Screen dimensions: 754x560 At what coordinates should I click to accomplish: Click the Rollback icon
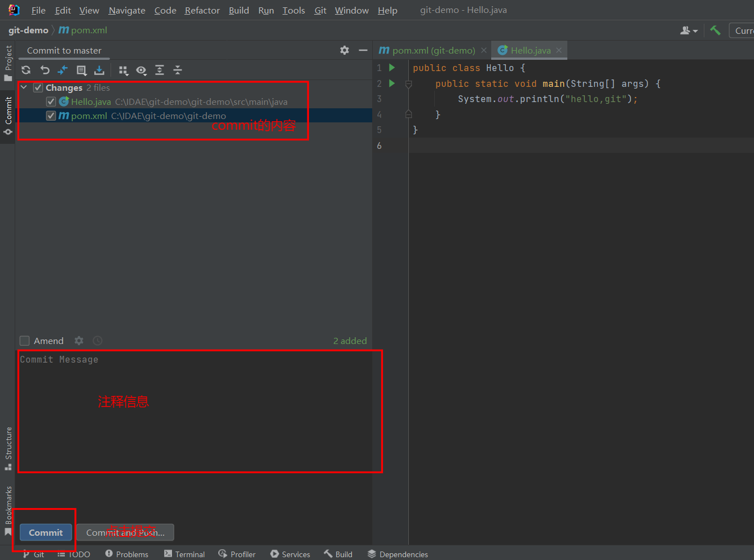pos(45,70)
